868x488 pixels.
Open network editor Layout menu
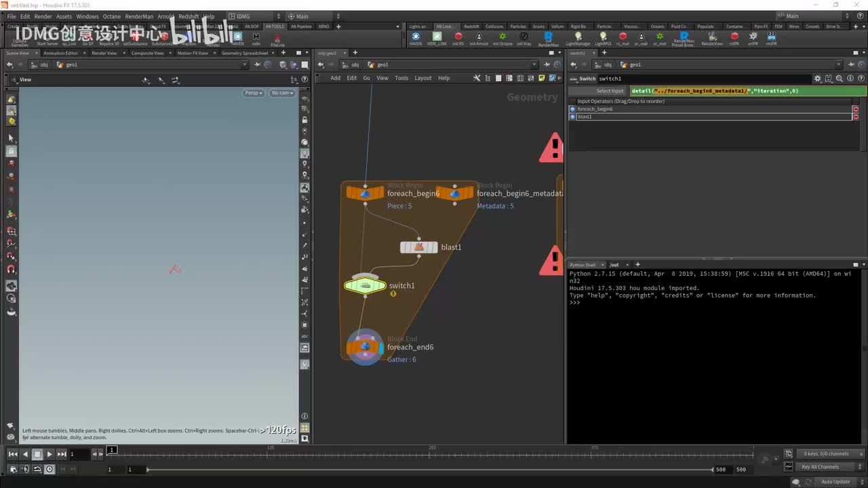coord(423,78)
